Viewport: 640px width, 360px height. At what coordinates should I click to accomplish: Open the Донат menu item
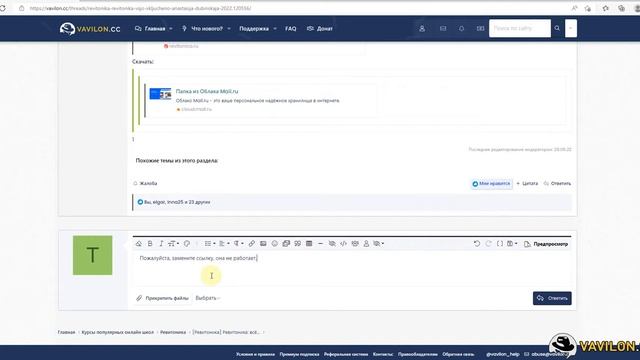click(x=320, y=29)
